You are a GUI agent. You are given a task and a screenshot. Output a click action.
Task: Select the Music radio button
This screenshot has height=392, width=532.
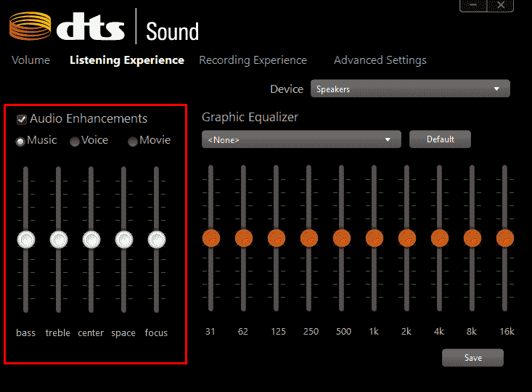point(20,141)
